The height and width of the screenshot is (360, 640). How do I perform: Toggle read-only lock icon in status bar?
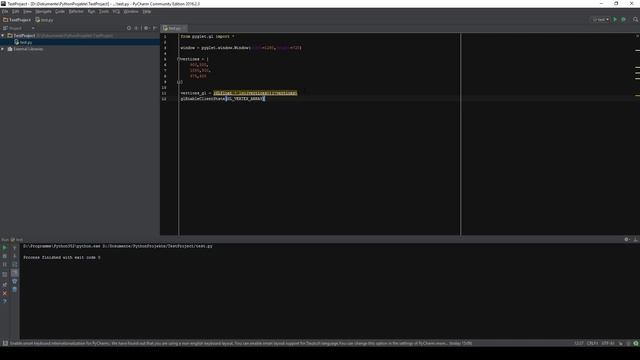click(x=621, y=343)
